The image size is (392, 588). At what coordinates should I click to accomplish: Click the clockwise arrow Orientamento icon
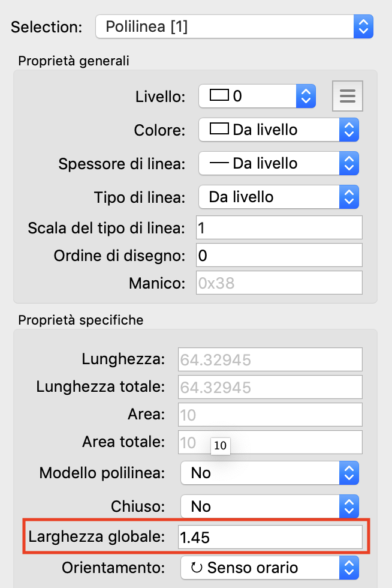pyautogui.click(x=197, y=568)
